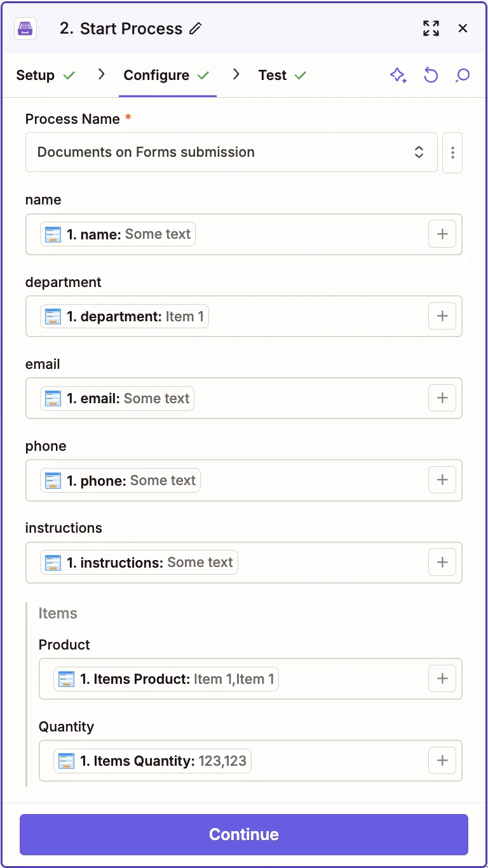Viewport: 488px width, 868px height.
Task: Click the plus button in the department field
Action: [443, 316]
